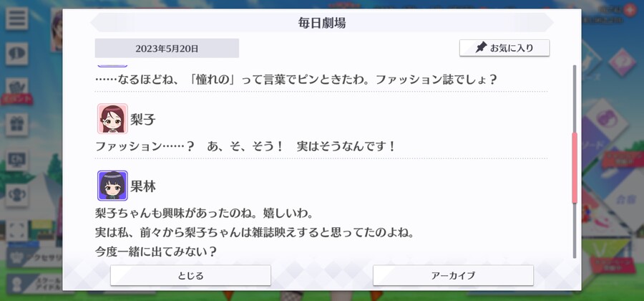Open the hamburger menu icon
The height and width of the screenshot is (301, 644).
click(x=17, y=18)
